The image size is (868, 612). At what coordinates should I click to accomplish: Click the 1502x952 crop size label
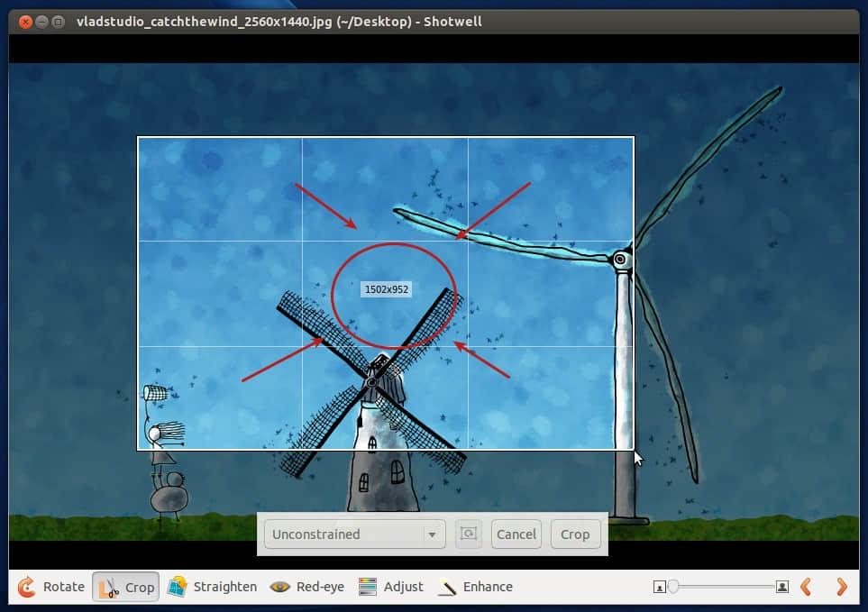click(387, 289)
